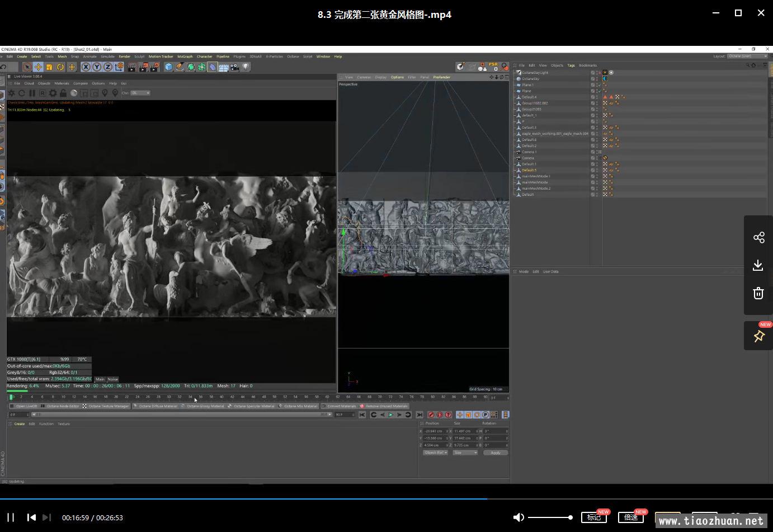Click the blue video playback progress bar
The image size is (773, 532).
(243, 498)
